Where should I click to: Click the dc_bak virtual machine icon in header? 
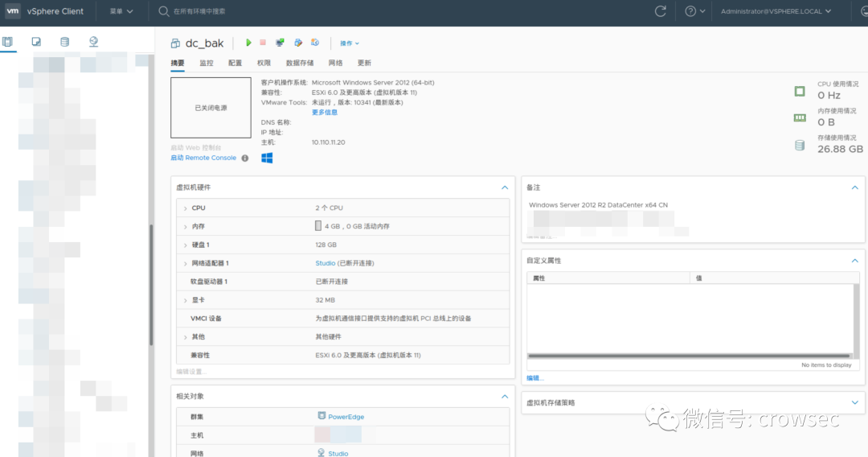click(x=175, y=43)
